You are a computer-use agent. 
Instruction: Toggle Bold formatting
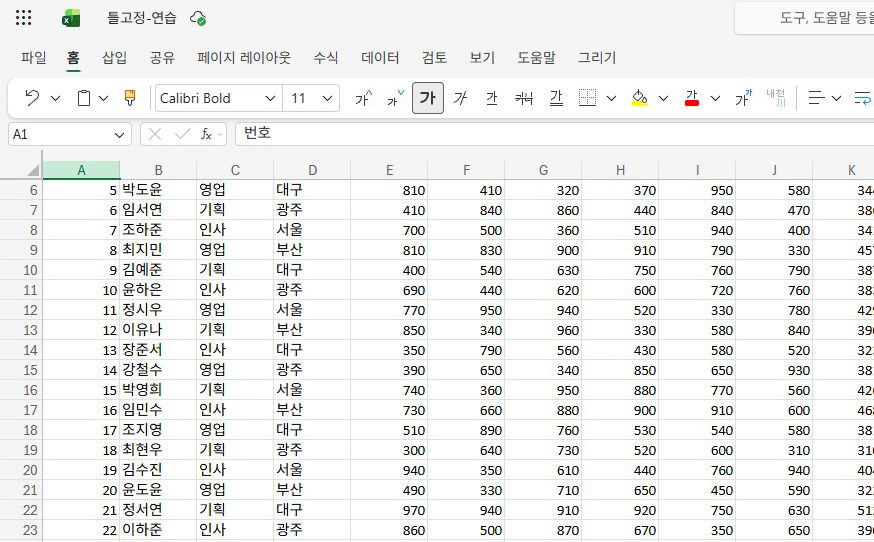tap(428, 98)
